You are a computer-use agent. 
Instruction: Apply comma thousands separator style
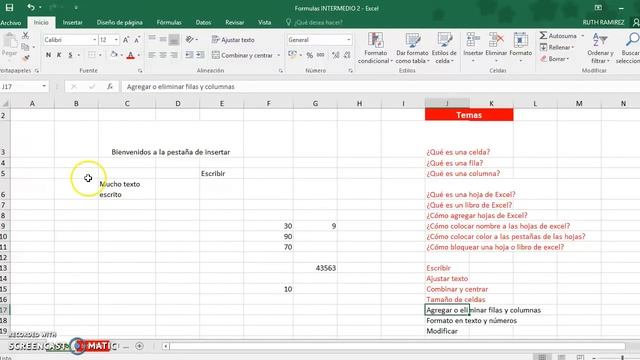pyautogui.click(x=321, y=55)
